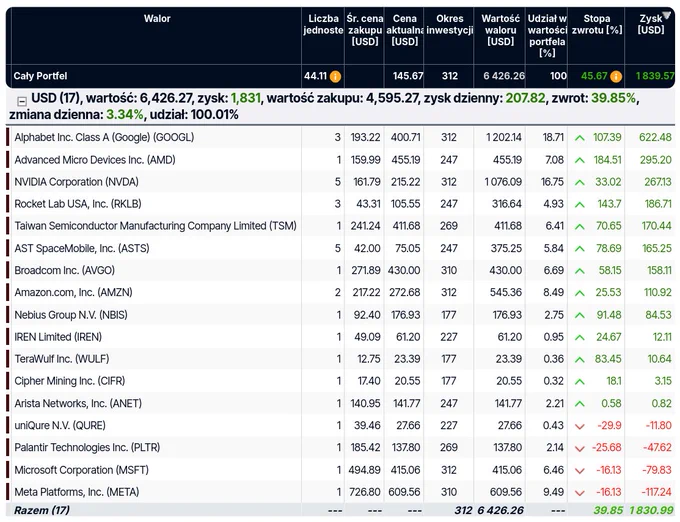Click down arrow in PLTR row
Viewport: 680px width, 522px height.
coord(579,448)
